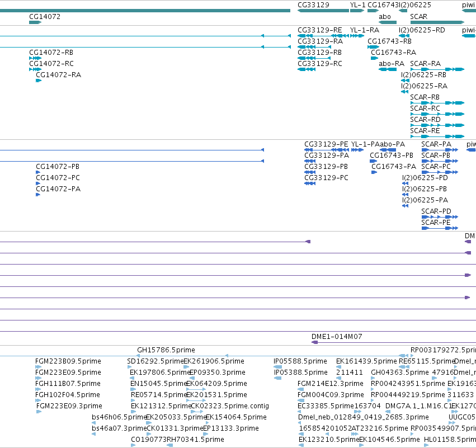Select EST FGM223E09.5prime

click(68, 372)
